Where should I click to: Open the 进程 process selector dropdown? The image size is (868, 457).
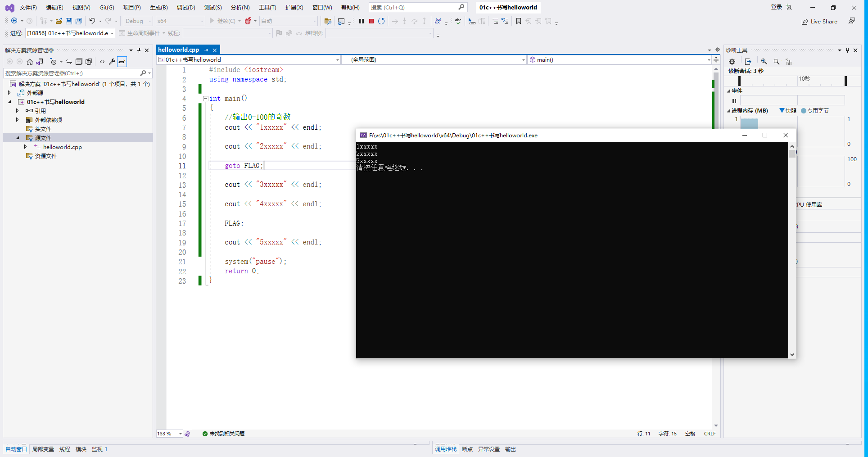71,33
